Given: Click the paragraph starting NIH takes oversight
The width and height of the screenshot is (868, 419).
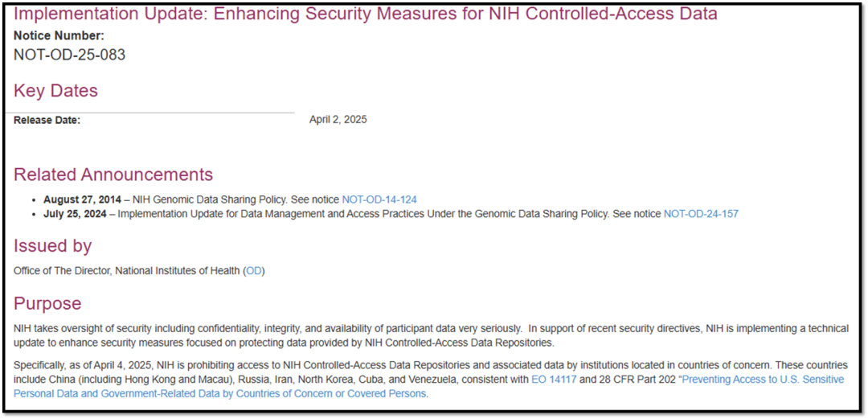Looking at the screenshot, I should coord(431,335).
